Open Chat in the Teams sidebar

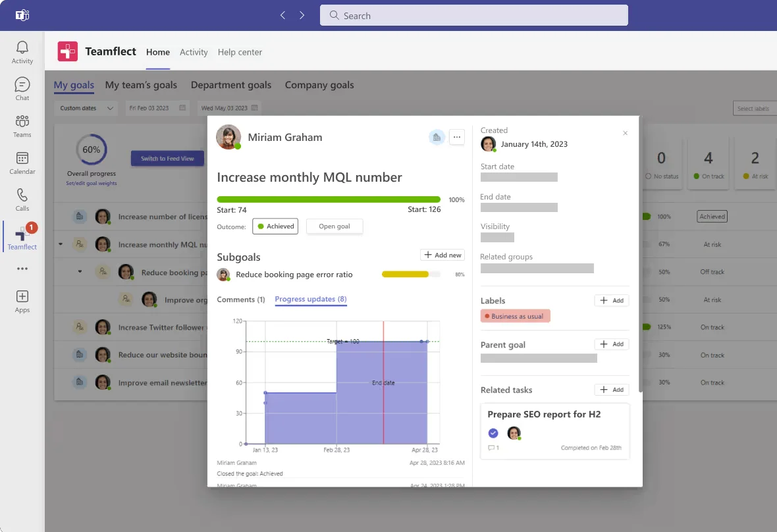[x=22, y=89]
